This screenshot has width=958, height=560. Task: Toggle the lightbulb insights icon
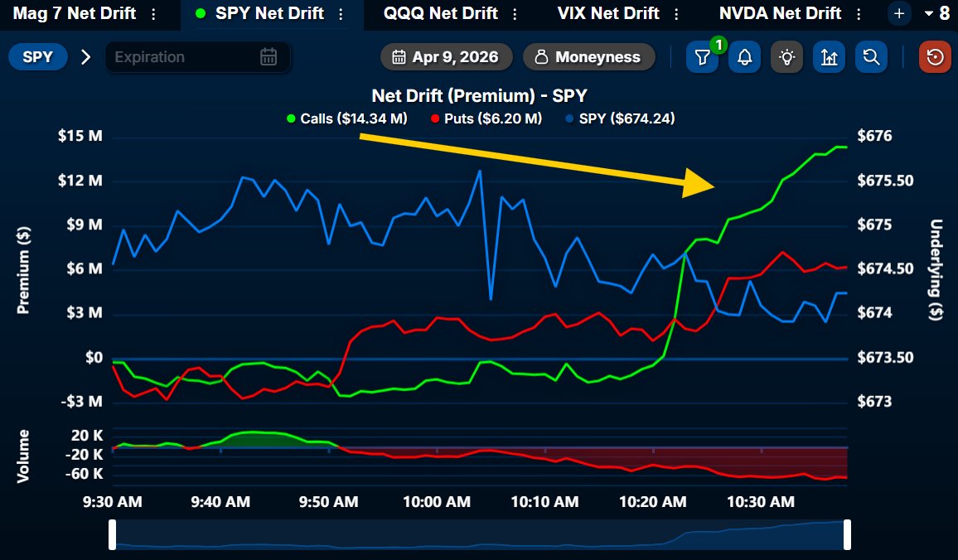pos(787,57)
